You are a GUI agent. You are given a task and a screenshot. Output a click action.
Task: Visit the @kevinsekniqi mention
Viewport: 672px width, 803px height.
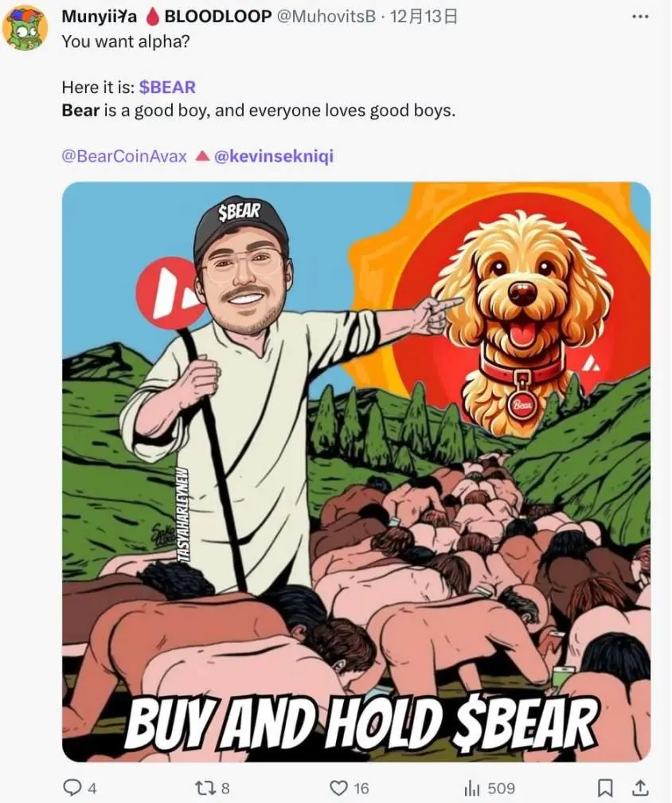[273, 155]
